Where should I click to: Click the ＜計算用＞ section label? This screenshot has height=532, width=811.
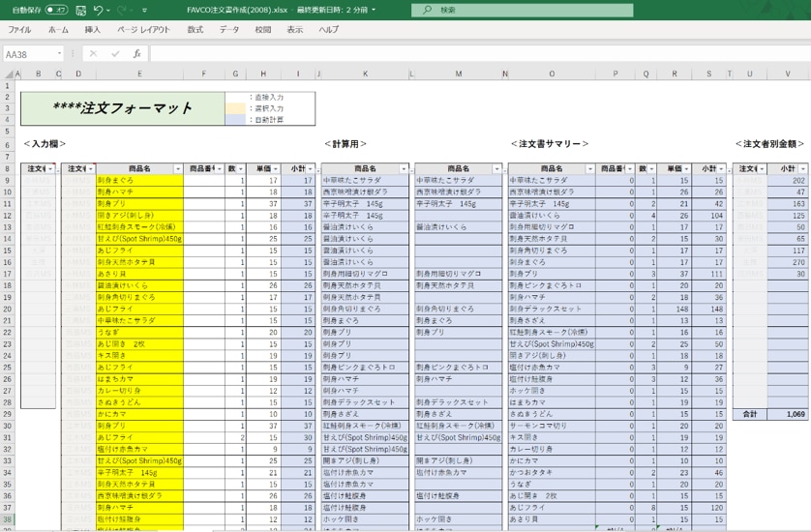(345, 144)
